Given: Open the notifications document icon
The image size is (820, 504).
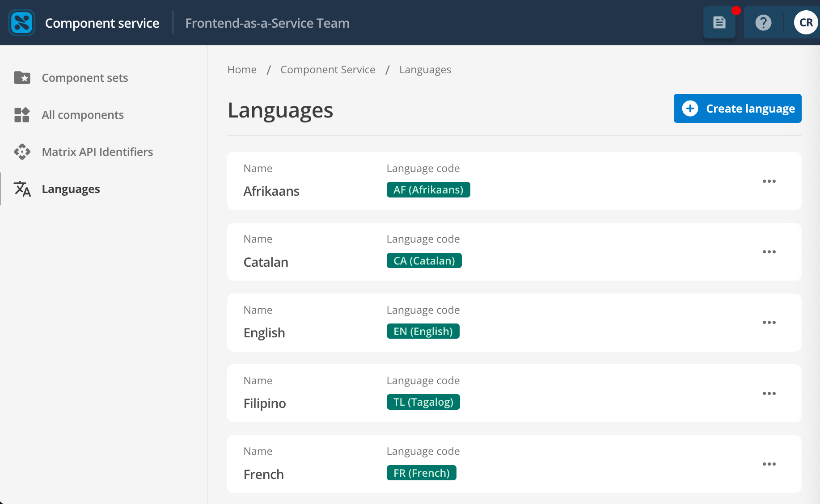Looking at the screenshot, I should coord(719,22).
